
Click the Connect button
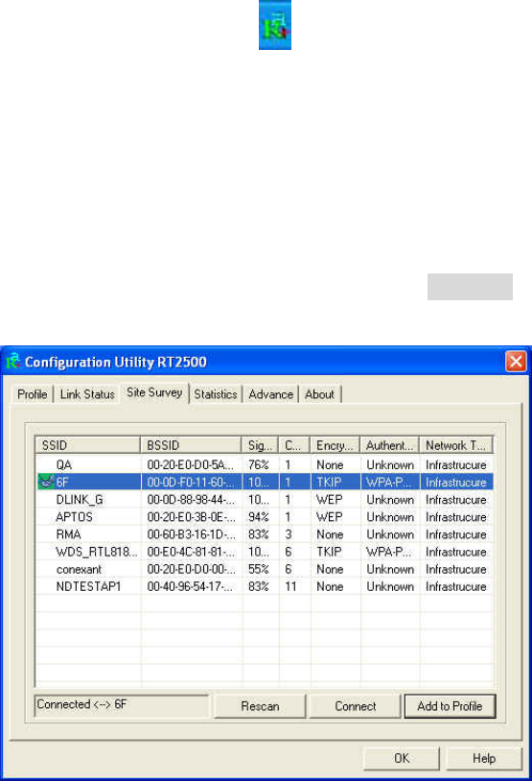tap(355, 706)
